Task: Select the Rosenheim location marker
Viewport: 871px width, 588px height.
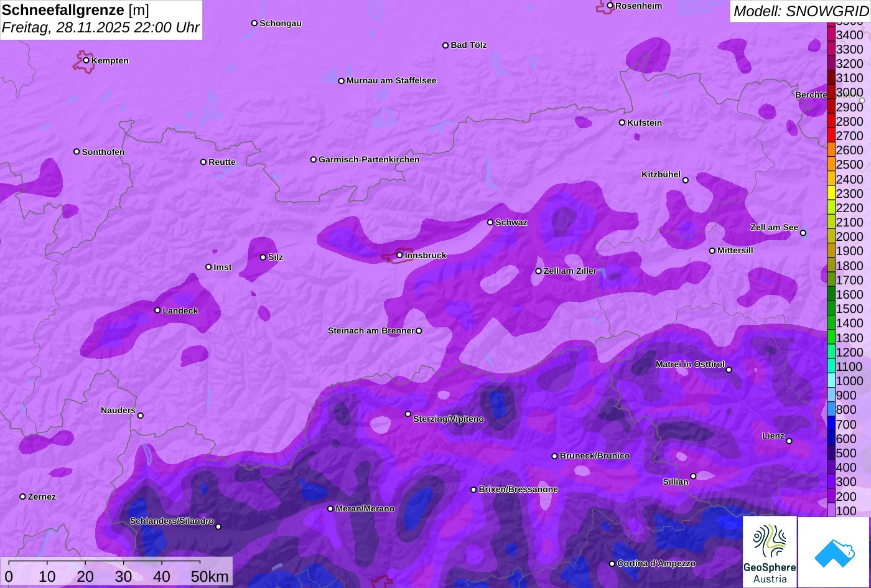Action: click(610, 6)
